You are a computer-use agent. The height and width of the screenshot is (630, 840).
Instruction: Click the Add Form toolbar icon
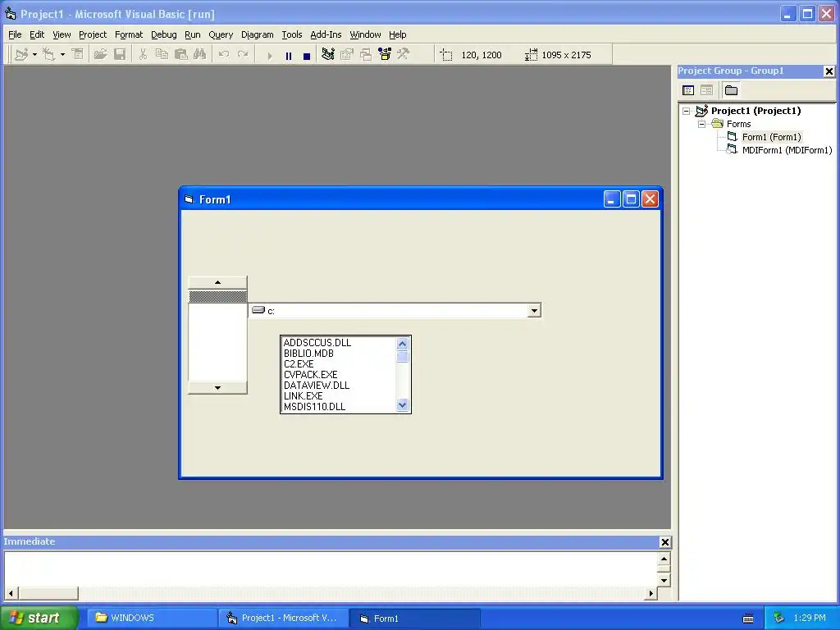point(48,55)
